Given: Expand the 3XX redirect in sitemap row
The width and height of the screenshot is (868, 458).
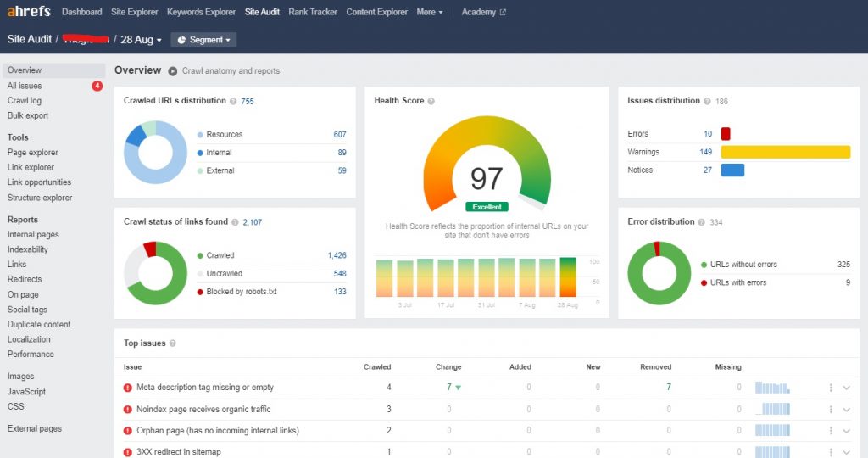Looking at the screenshot, I should point(847,452).
